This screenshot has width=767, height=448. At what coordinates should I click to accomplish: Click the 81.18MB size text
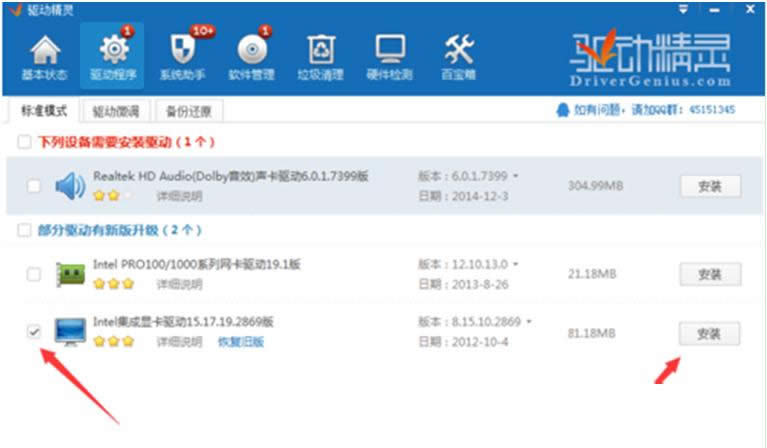coord(591,334)
